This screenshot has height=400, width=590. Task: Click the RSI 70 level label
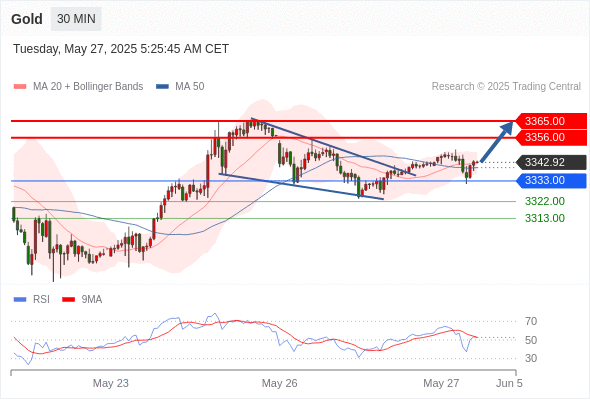pyautogui.click(x=531, y=321)
